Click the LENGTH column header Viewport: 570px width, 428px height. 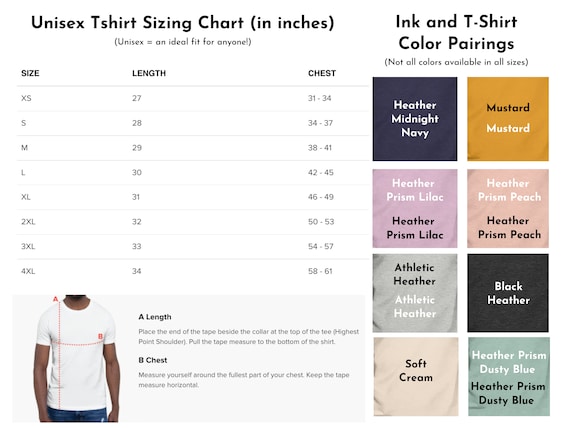pyautogui.click(x=149, y=73)
